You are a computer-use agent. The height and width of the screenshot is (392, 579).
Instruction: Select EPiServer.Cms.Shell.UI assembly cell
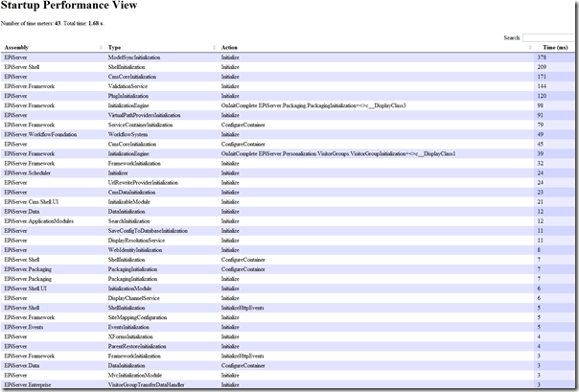click(x=32, y=202)
